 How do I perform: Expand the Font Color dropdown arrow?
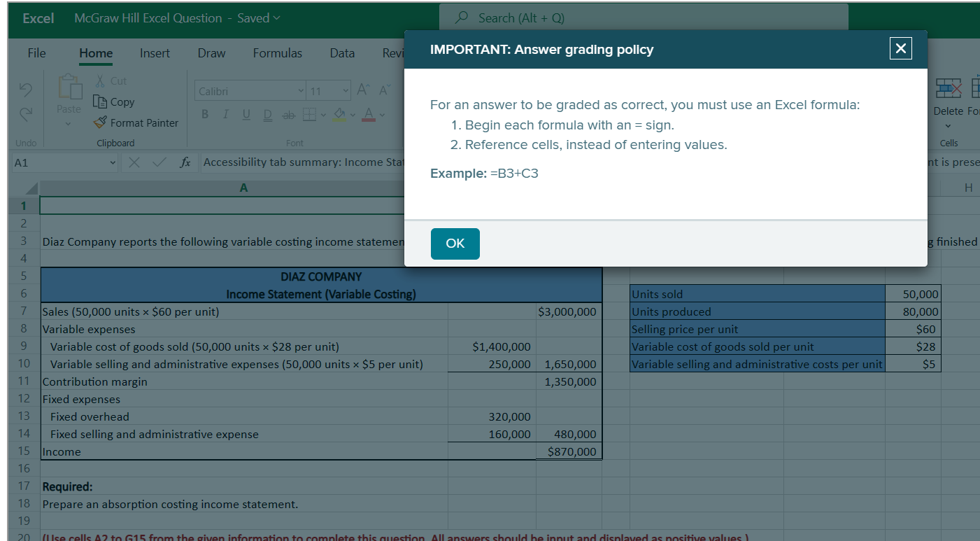383,114
